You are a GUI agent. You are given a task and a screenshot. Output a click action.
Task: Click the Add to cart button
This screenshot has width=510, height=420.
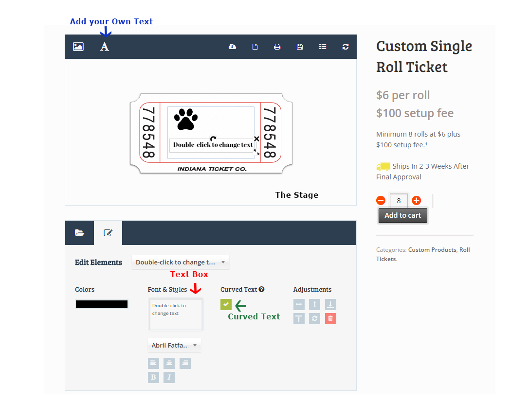(402, 215)
